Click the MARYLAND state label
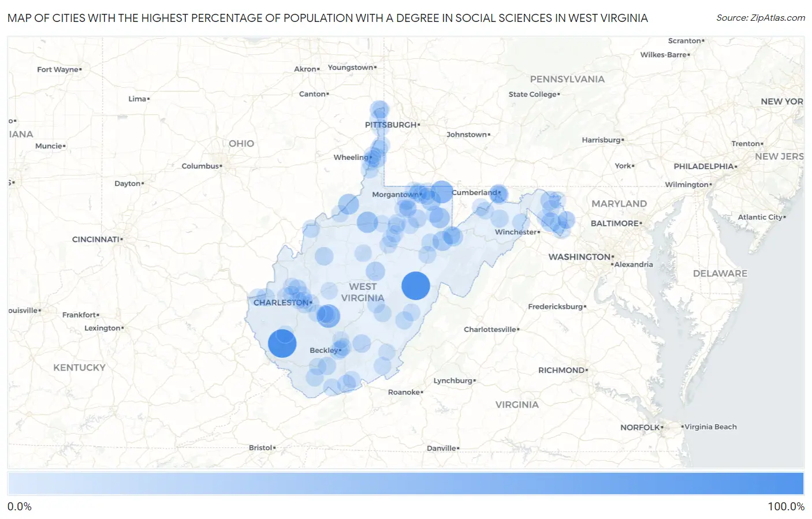Viewport: 812px width, 519px height. click(619, 204)
